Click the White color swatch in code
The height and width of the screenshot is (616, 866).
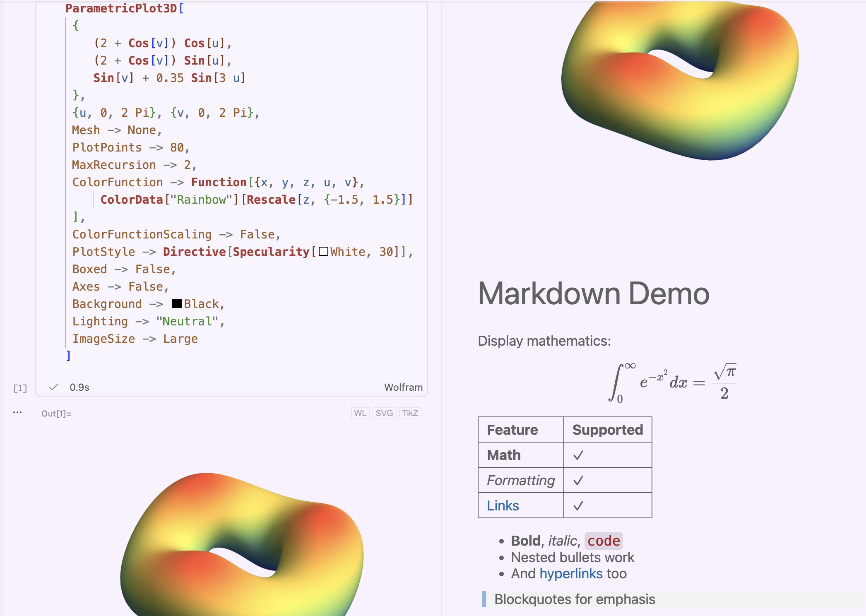[x=324, y=252]
